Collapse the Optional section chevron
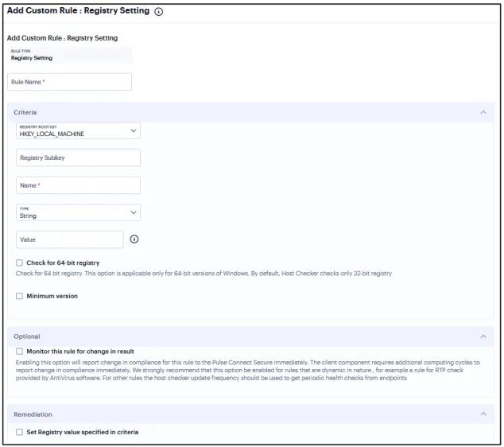 pyautogui.click(x=483, y=336)
